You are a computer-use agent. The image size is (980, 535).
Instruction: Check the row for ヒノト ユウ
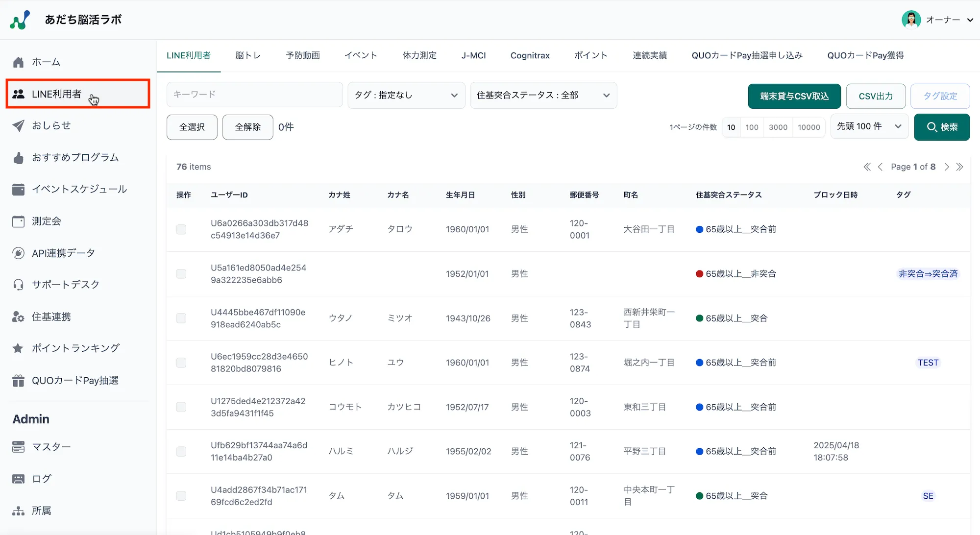tap(181, 363)
